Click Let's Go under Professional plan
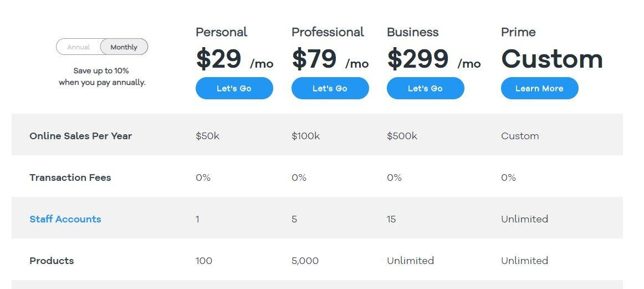The height and width of the screenshot is (289, 644). [330, 88]
